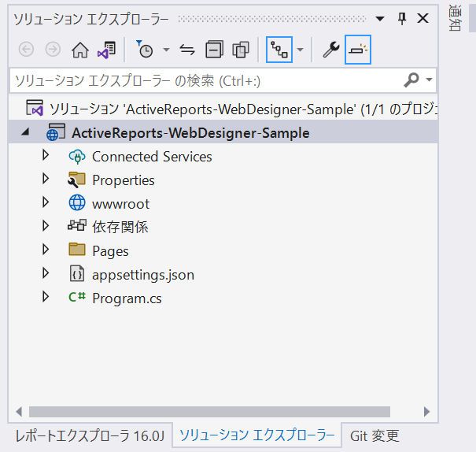Open Properties wrench icon
Viewport: 476px width, 452px height.
pyautogui.click(x=331, y=50)
